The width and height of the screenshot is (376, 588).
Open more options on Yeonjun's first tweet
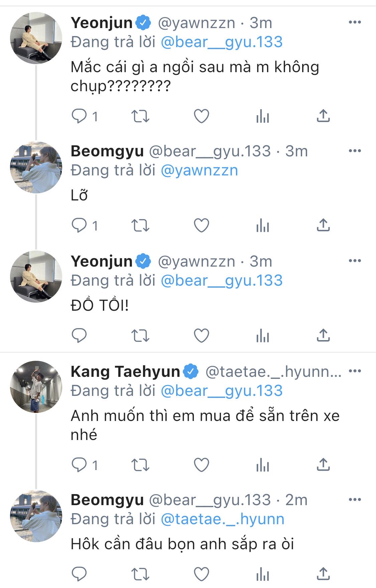click(x=355, y=22)
